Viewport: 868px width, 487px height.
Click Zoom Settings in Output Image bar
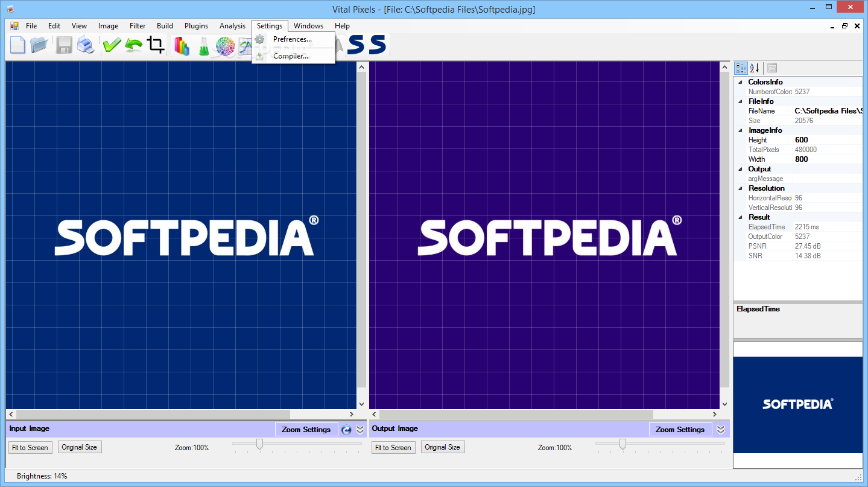pyautogui.click(x=680, y=430)
